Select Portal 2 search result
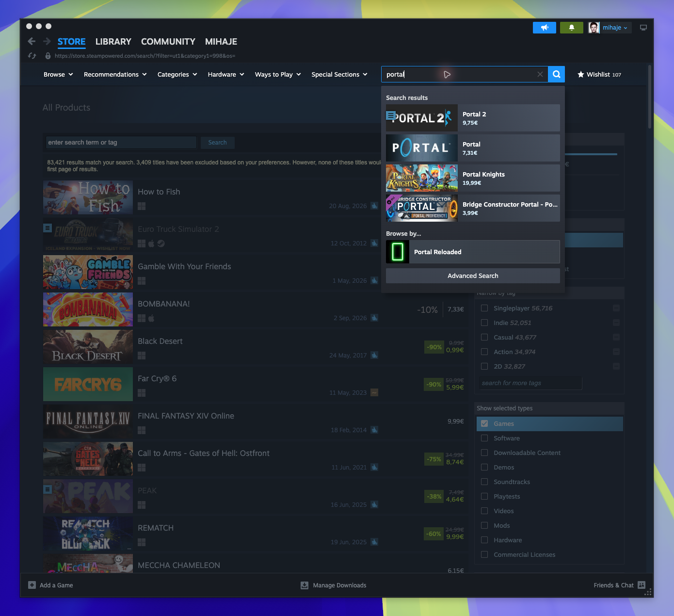 pyautogui.click(x=473, y=118)
